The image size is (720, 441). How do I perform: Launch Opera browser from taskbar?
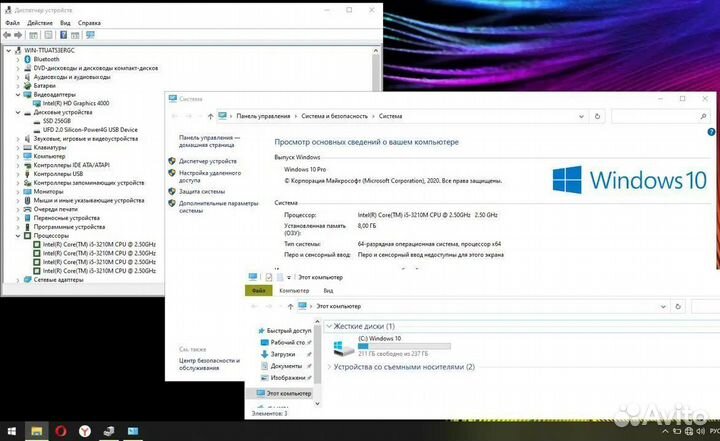tap(61, 431)
